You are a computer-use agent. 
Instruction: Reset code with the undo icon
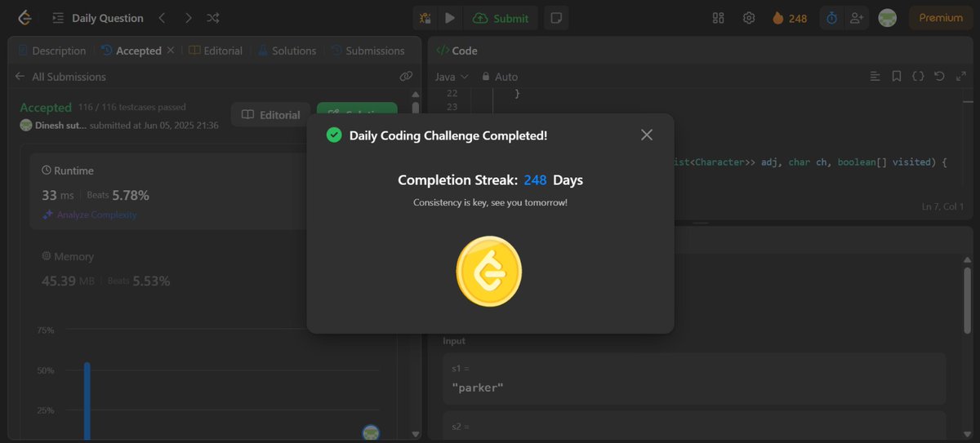click(939, 77)
